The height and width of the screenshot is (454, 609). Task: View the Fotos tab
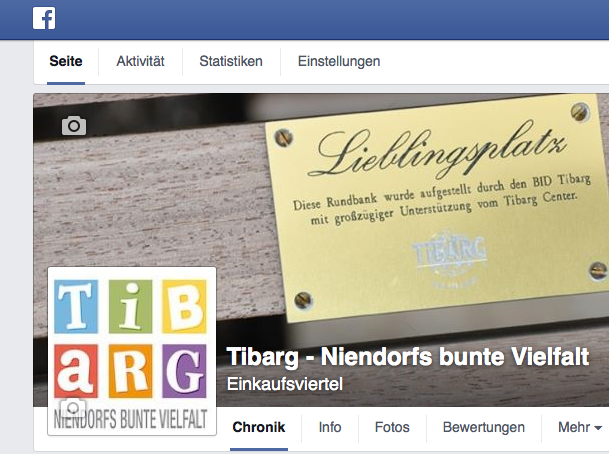click(x=392, y=427)
